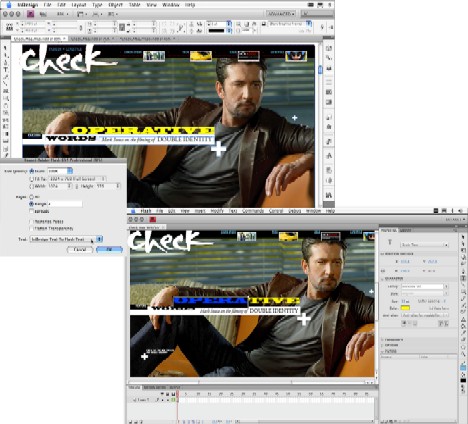
Task: Open the text type dropdown in Flash Properties
Action: click(x=424, y=245)
